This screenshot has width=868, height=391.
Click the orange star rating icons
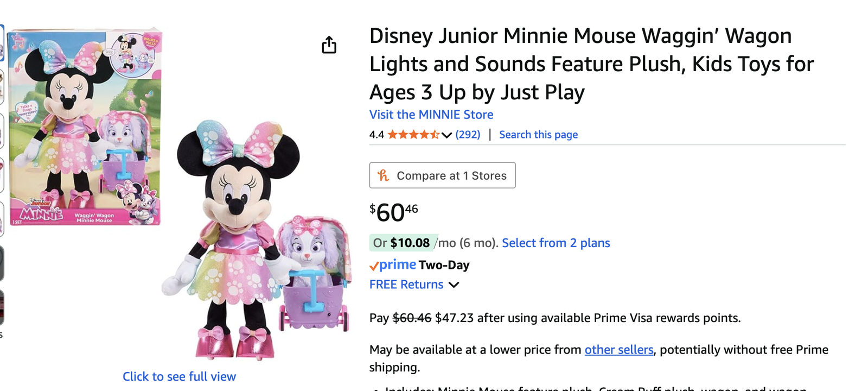(x=413, y=135)
